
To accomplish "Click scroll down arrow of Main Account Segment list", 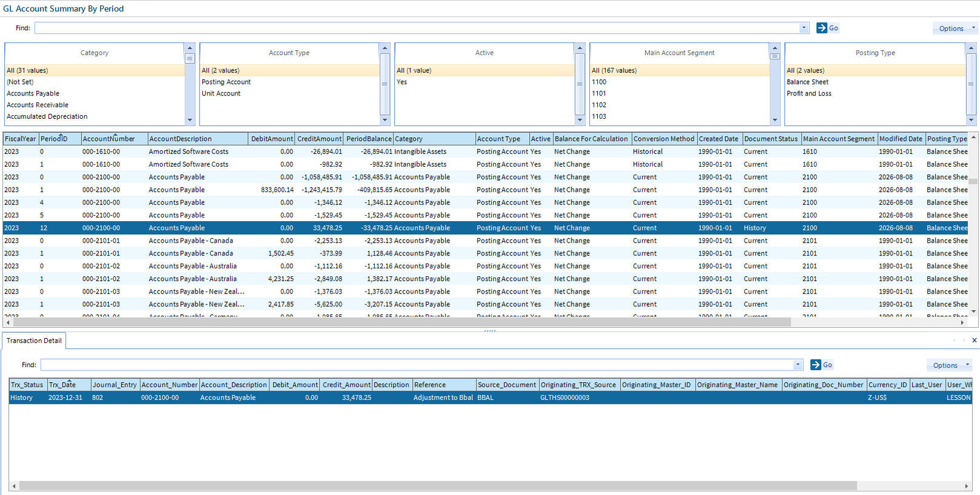I will (775, 120).
